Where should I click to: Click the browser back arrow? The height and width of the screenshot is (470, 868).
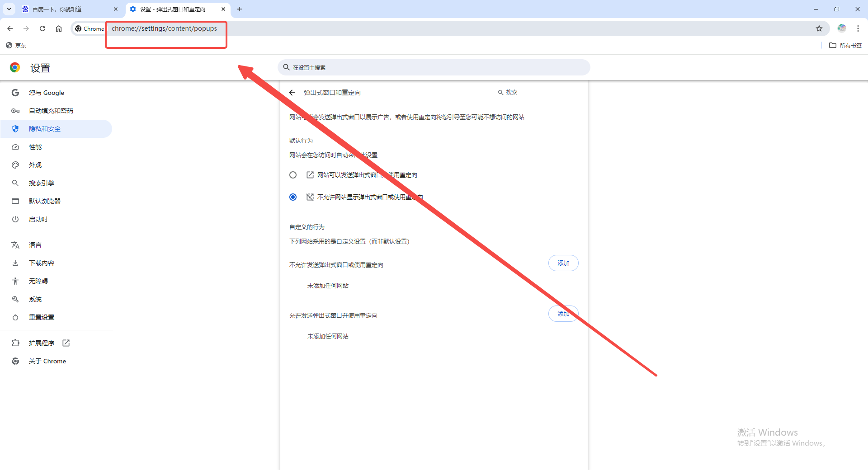tap(10, 28)
